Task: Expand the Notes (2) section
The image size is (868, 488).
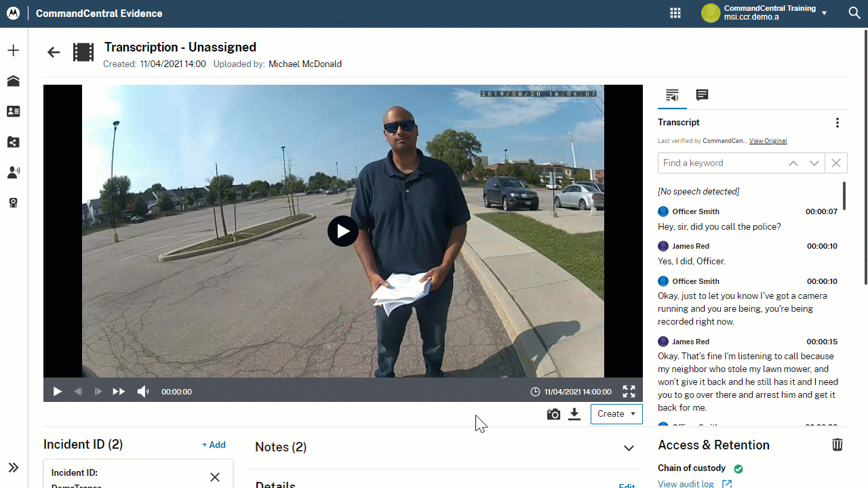Action: (629, 447)
